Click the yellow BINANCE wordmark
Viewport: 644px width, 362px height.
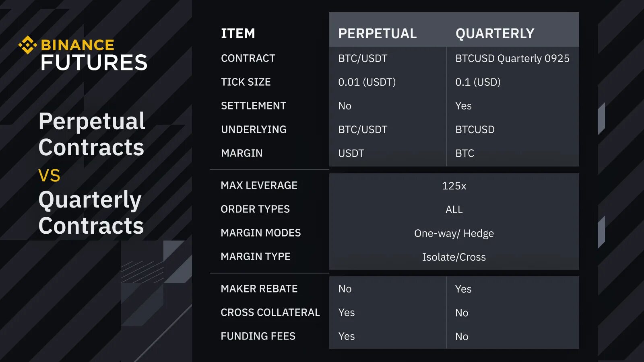click(78, 45)
